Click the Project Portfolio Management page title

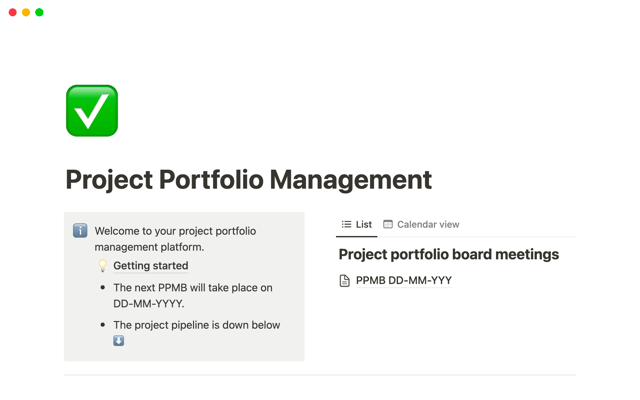tap(248, 180)
